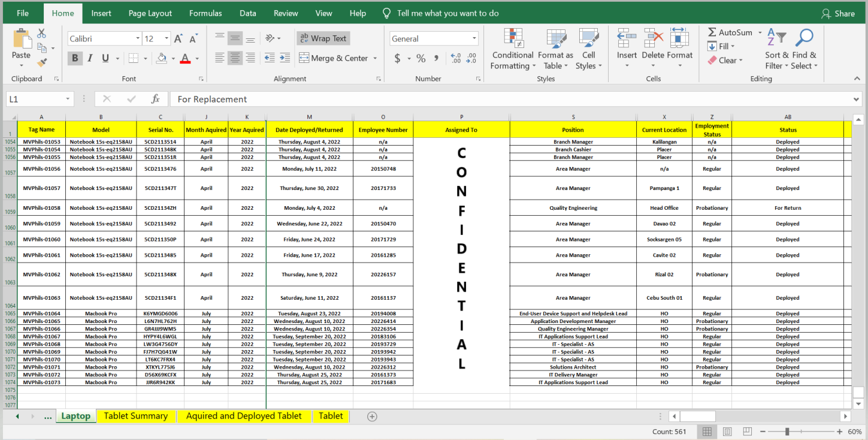Click the Orientation text rotation icon
The height and width of the screenshot is (440, 868).
click(x=270, y=38)
